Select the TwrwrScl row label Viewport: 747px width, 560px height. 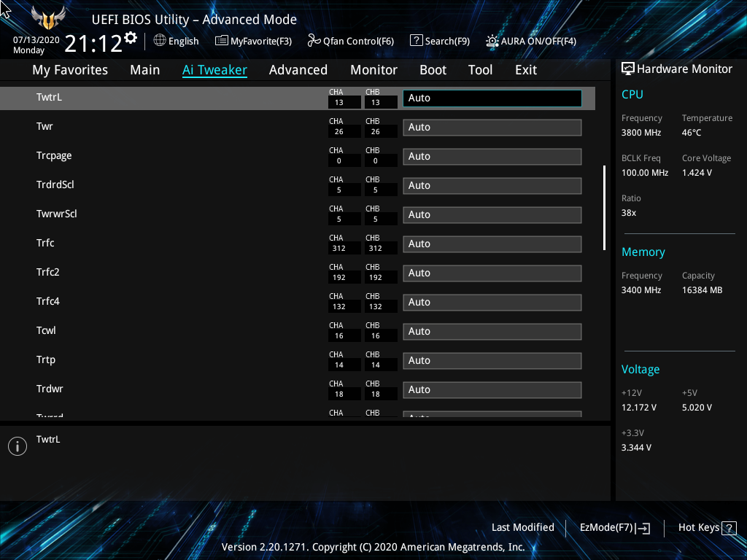pyautogui.click(x=57, y=214)
